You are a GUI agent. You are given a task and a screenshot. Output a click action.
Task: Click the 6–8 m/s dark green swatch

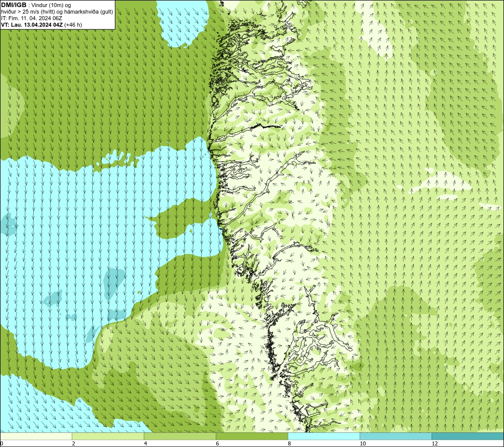[252, 436]
